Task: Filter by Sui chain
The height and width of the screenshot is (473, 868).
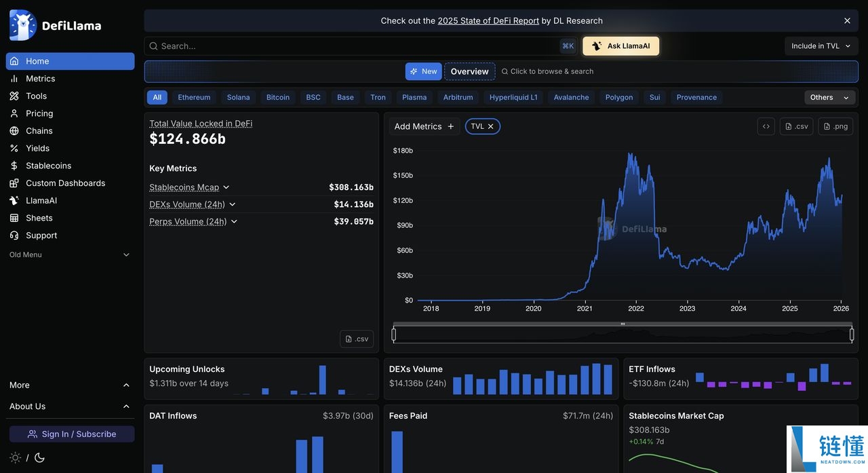Action: (x=654, y=98)
